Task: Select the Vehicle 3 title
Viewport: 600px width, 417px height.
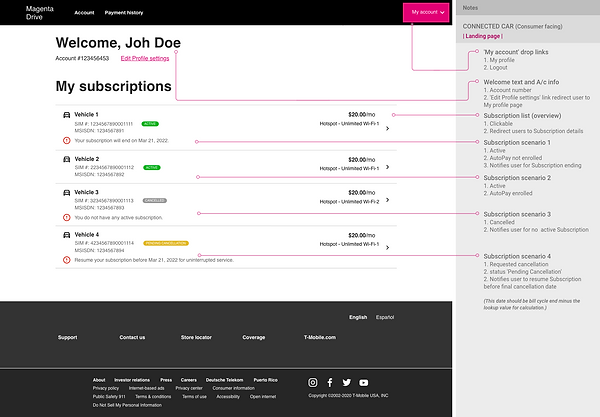Action: (86, 192)
